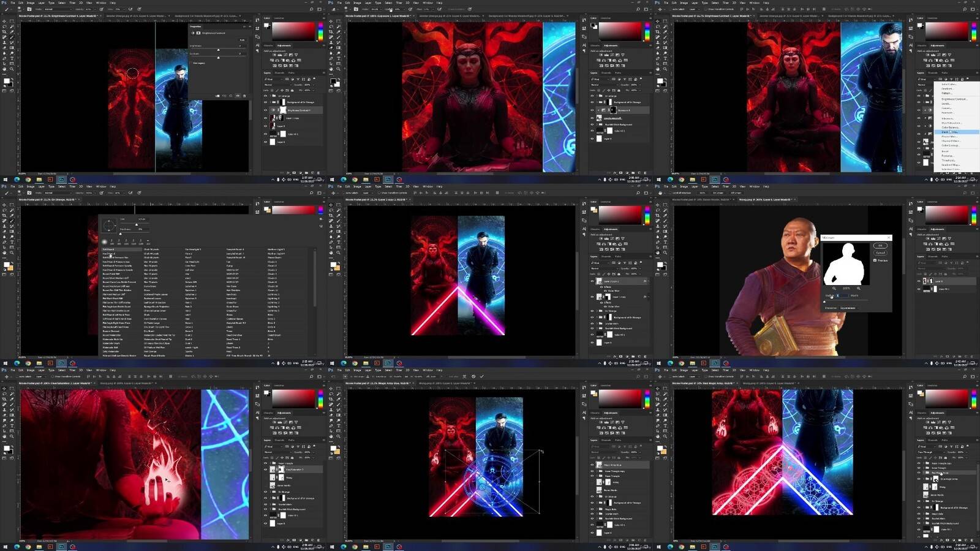Hide the Color Fill 1 layer under the Wong layer
This screenshot has width=980, height=551.
tap(919, 289)
